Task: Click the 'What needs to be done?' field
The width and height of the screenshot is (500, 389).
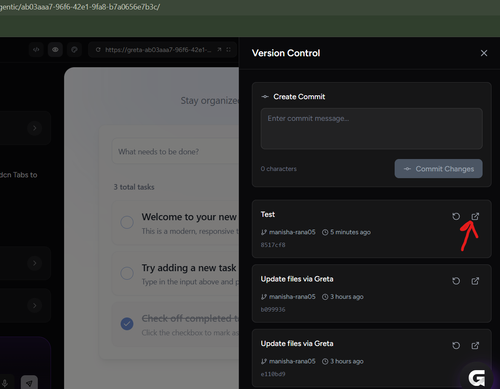Action: click(175, 151)
